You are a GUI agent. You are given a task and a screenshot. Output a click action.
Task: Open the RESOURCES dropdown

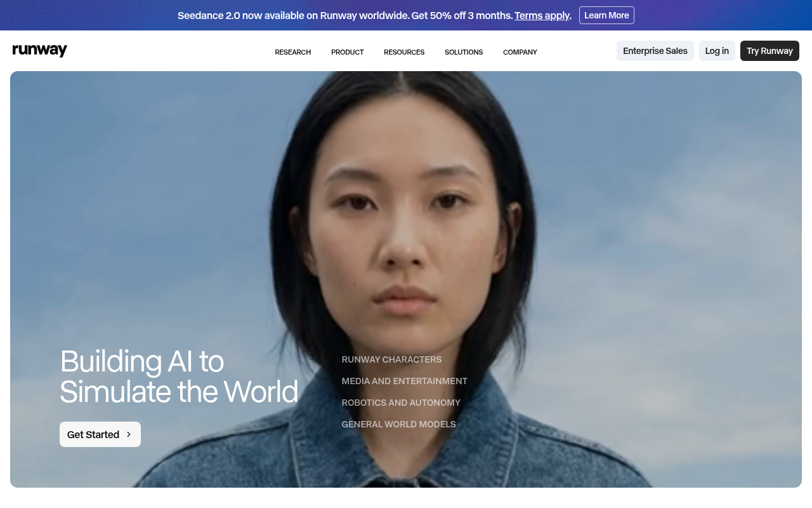pos(404,52)
